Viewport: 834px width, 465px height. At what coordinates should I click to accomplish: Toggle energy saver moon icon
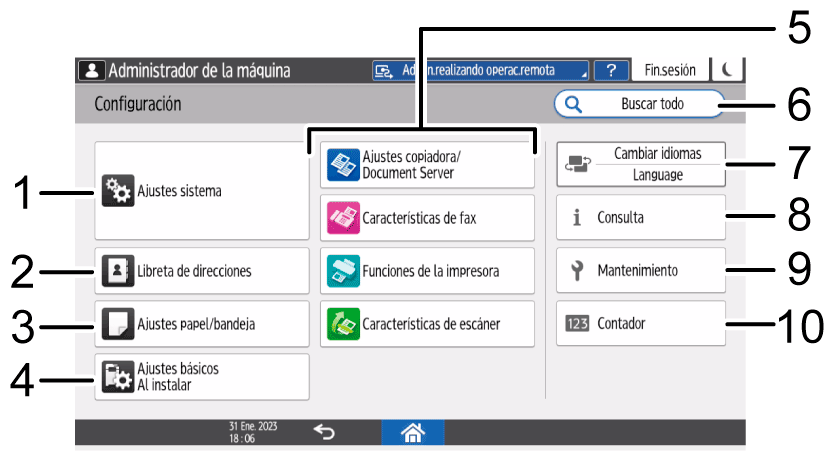pyautogui.click(x=728, y=70)
